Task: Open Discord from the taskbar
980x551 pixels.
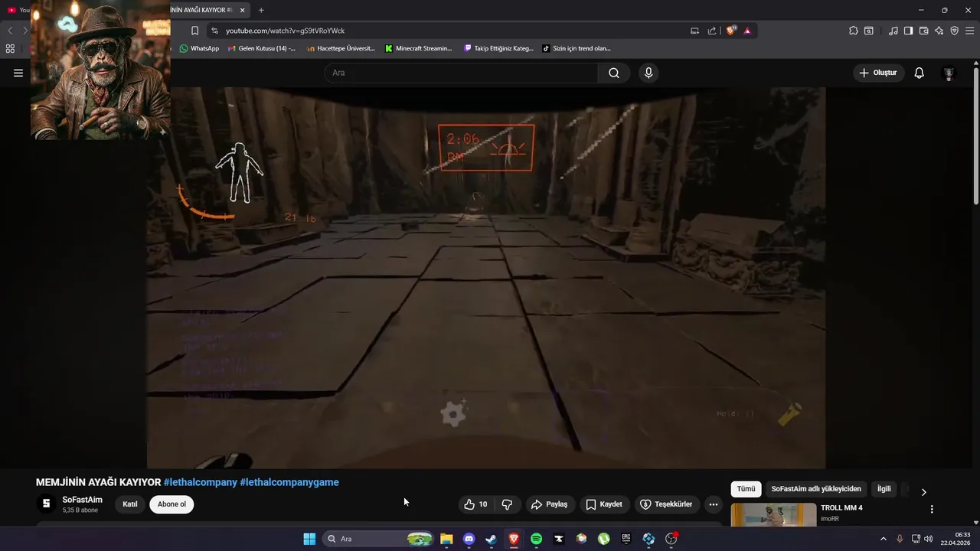Action: point(469,539)
